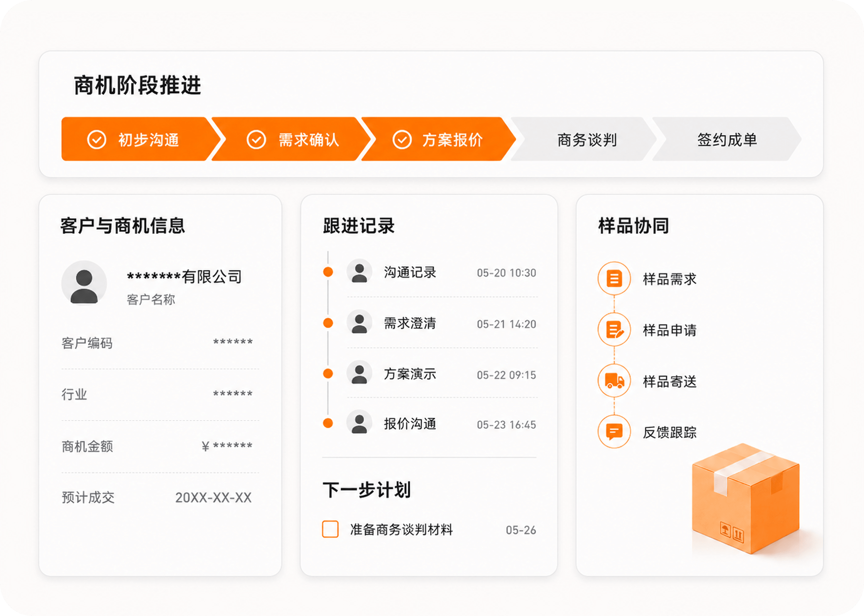Click the avatar in the 沟通记录 row
The image size is (864, 616).
pos(359,272)
